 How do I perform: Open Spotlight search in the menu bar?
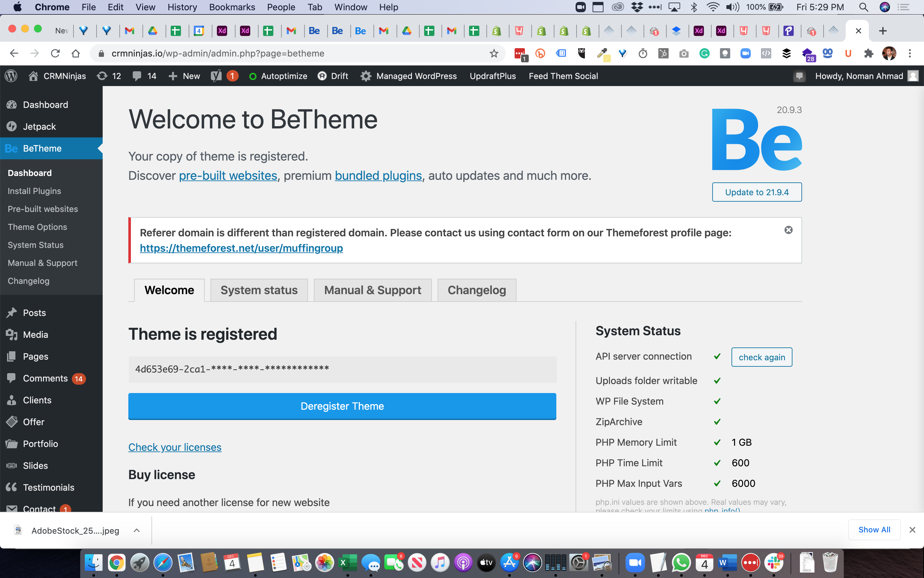point(863,7)
